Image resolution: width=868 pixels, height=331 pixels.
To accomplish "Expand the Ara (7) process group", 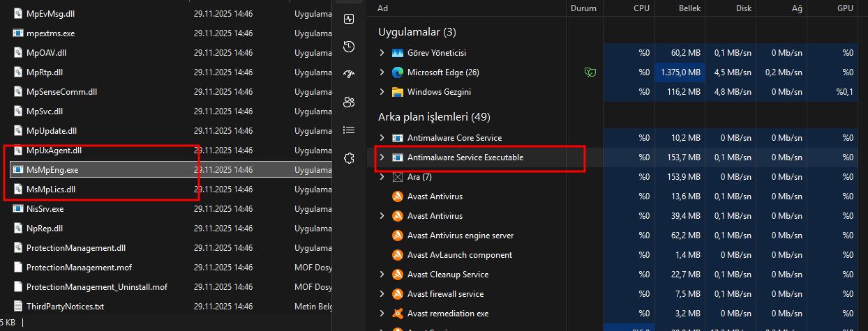I will coord(382,177).
